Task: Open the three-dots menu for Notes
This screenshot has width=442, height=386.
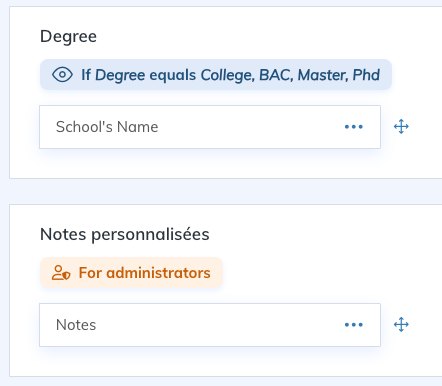Action: point(354,325)
